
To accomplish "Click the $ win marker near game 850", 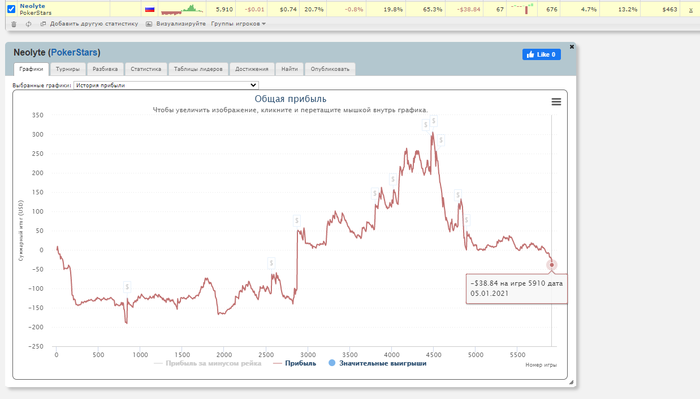I will click(x=127, y=287).
